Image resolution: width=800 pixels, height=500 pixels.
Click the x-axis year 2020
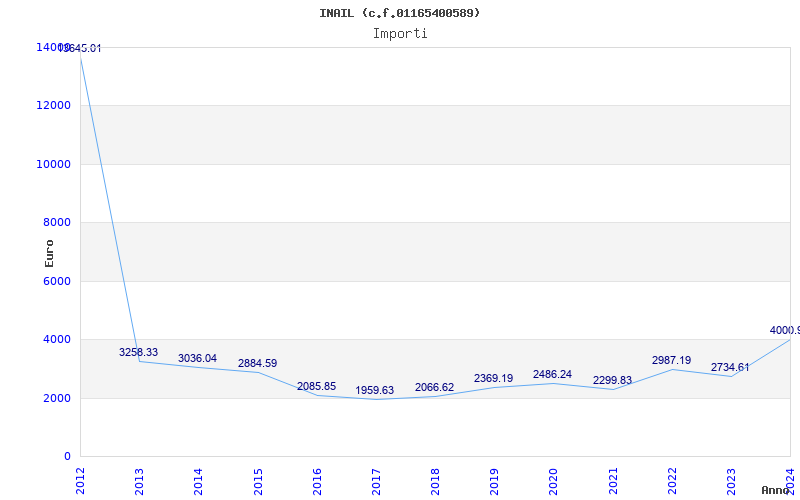click(x=554, y=481)
